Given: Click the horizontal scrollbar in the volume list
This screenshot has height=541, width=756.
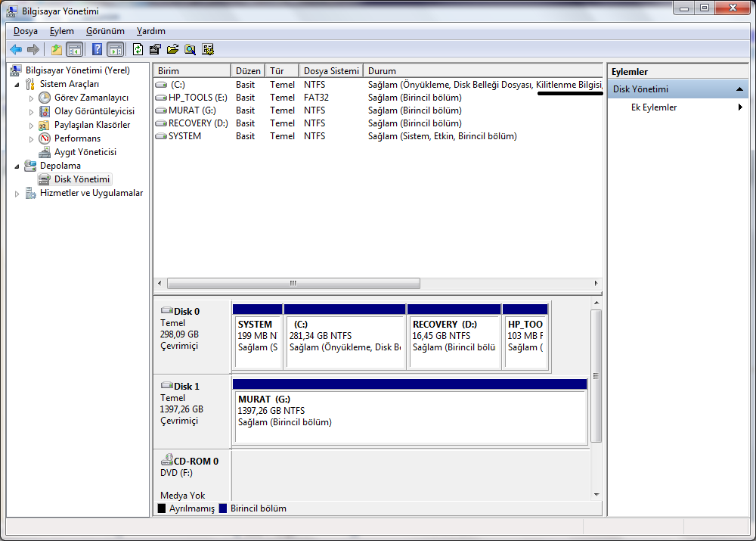Looking at the screenshot, I should pyautogui.click(x=293, y=283).
